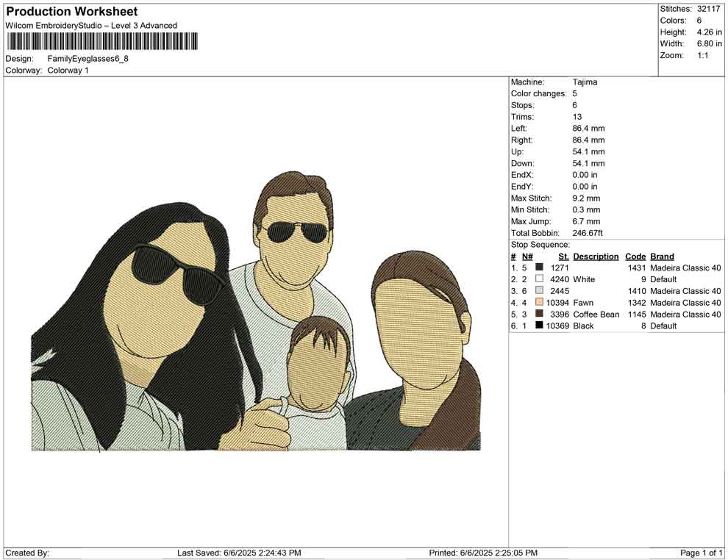Click stitch count '4240' in White row
Viewport: 728px width, 560px height.
point(560,279)
